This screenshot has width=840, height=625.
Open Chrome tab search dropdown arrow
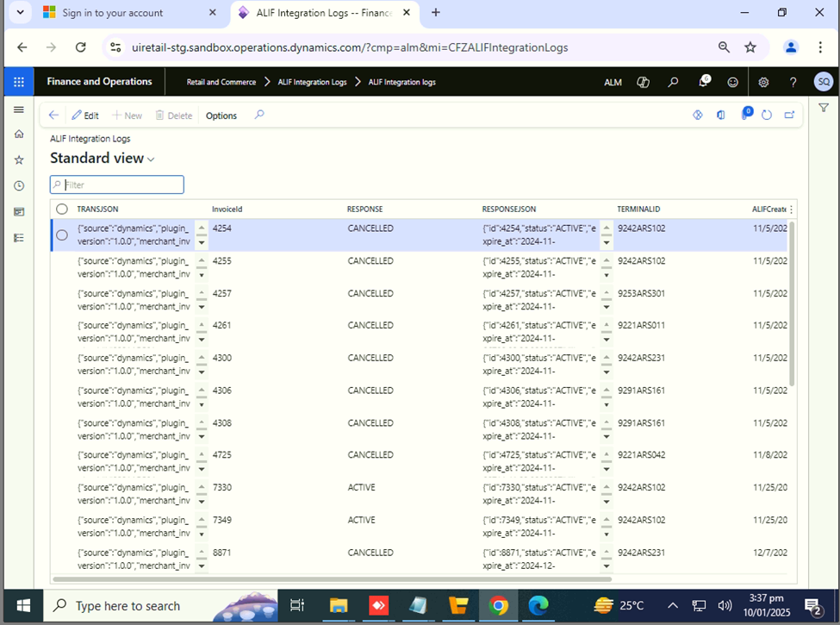(x=21, y=12)
